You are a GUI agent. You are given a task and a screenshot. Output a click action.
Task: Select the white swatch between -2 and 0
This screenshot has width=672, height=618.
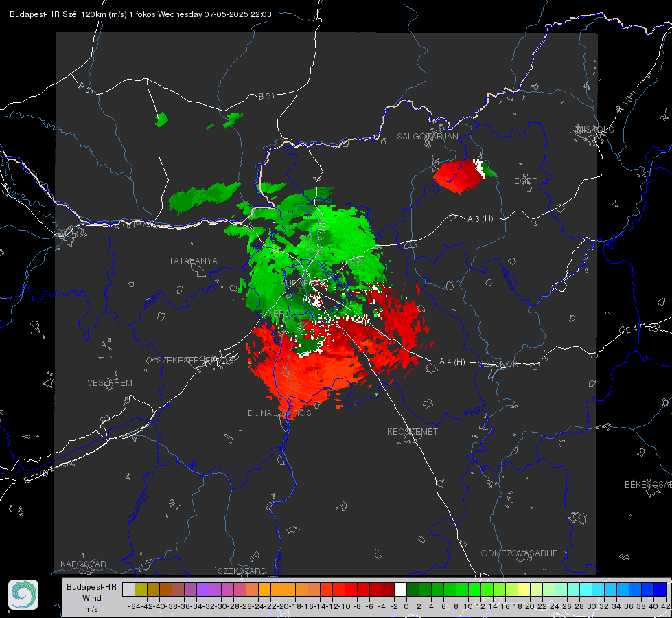400,589
